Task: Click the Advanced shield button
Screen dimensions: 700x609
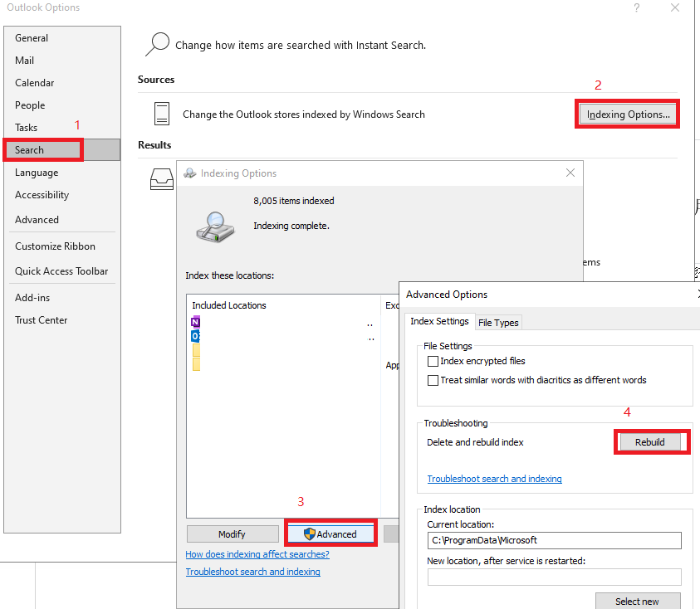Action: pyautogui.click(x=330, y=534)
